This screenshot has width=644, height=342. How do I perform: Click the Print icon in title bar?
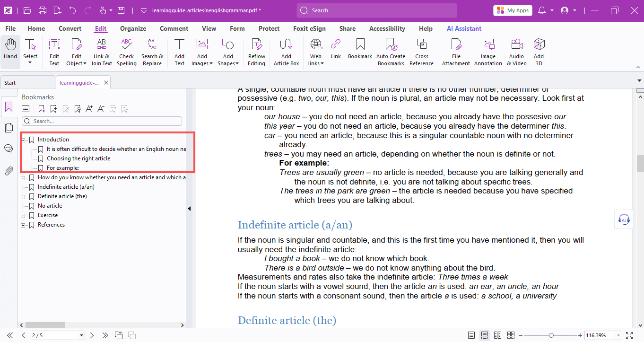[43, 10]
